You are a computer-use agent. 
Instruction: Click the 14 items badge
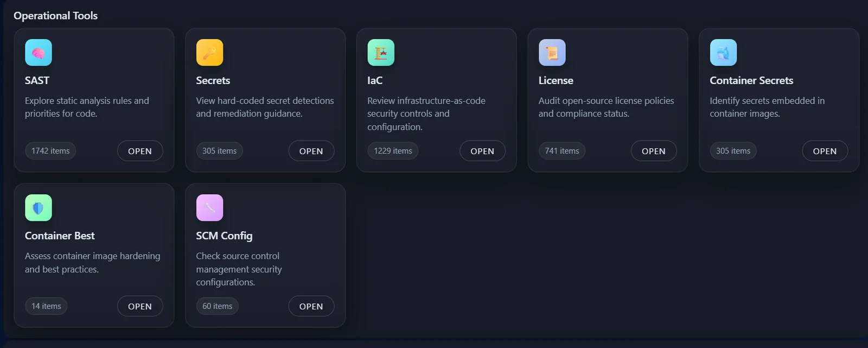(x=46, y=306)
